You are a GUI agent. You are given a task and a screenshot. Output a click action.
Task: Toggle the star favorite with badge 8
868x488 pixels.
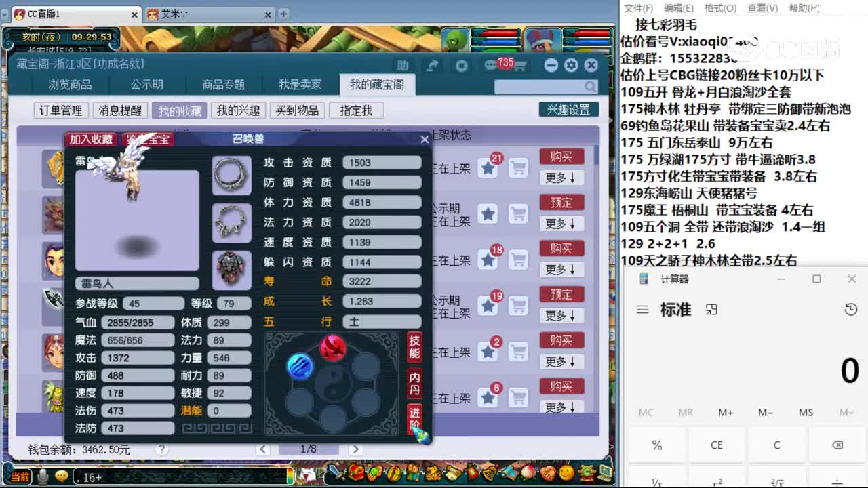[489, 398]
